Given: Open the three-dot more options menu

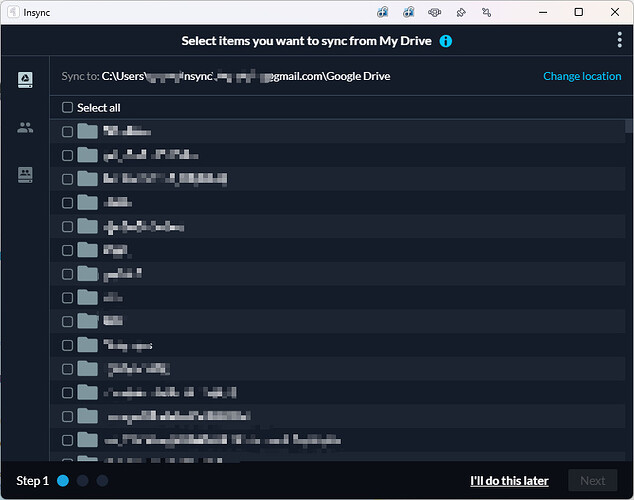Looking at the screenshot, I should click(x=619, y=40).
